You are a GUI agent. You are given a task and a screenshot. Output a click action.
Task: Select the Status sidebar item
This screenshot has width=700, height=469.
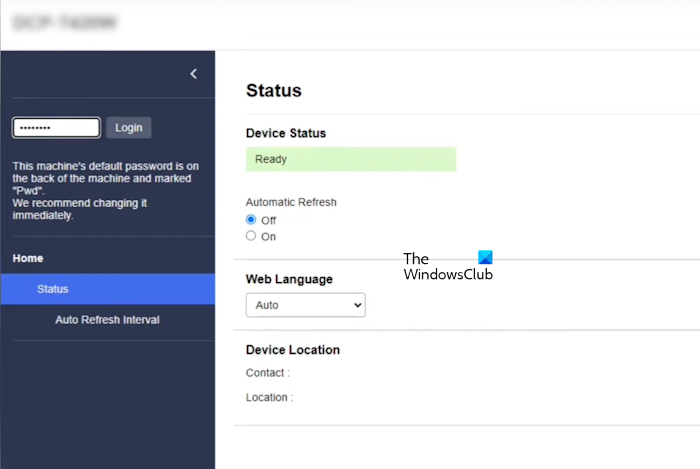point(52,289)
